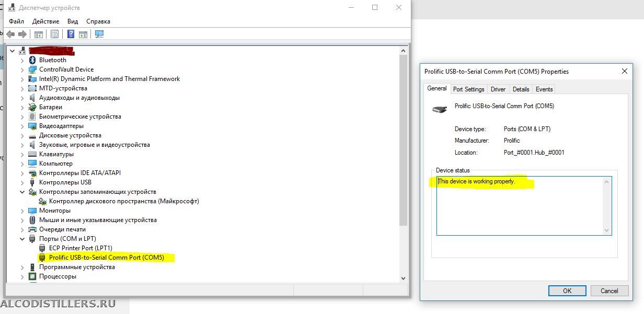Click the Bluetooth device icon
Screen dimensions: 644x314
tap(32, 60)
